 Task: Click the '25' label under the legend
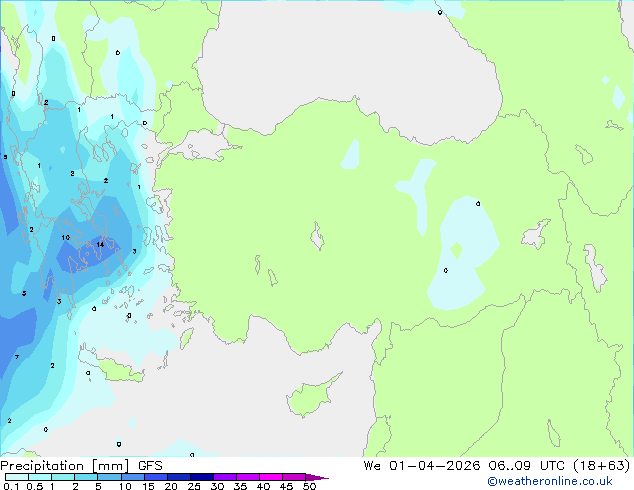[194, 486]
